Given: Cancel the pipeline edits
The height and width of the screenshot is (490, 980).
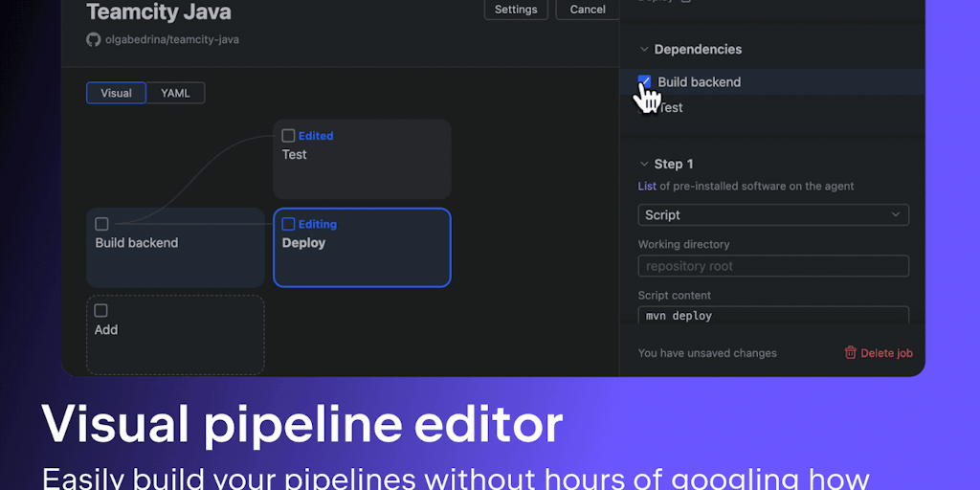Looking at the screenshot, I should [588, 10].
